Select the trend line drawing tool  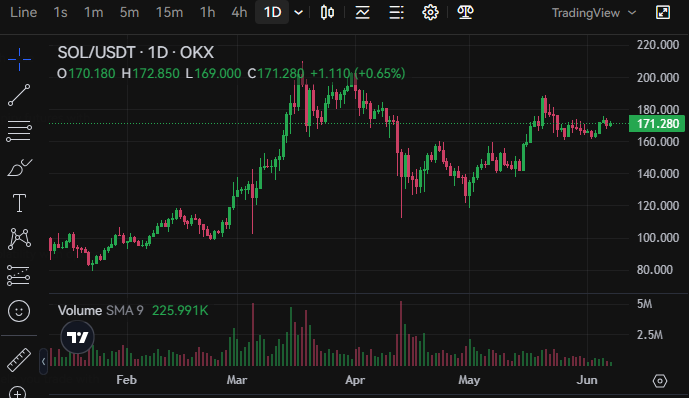pos(19,95)
